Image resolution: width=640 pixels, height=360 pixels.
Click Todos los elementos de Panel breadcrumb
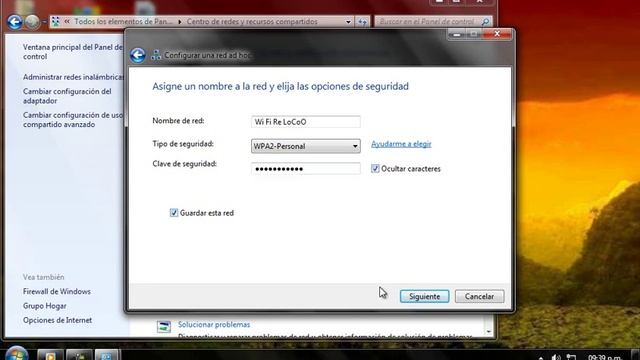click(123, 22)
